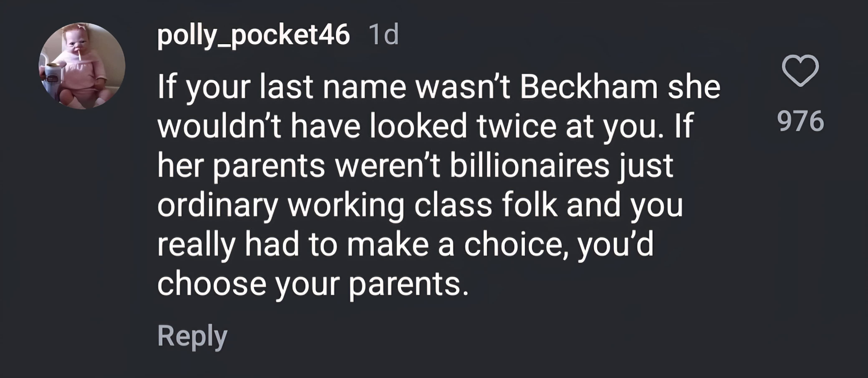Click the last line "choose your parents."
This screenshot has height=378, width=868.
coord(313,283)
